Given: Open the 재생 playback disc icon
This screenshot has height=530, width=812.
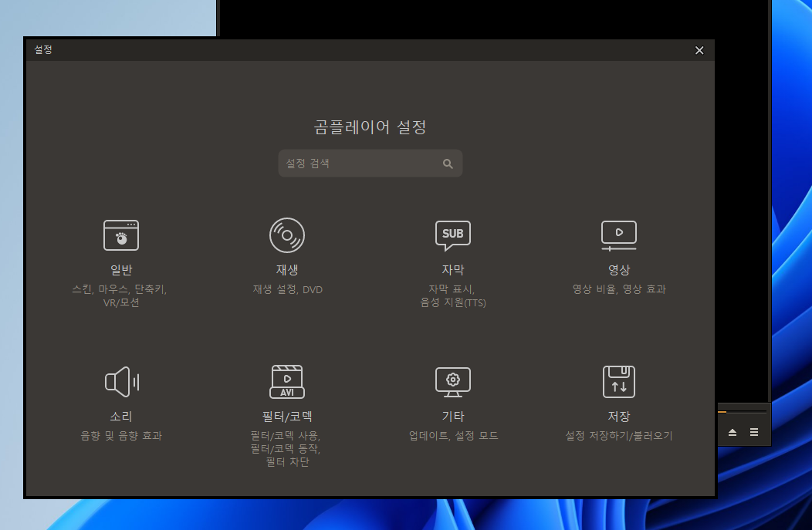Looking at the screenshot, I should click(x=287, y=235).
